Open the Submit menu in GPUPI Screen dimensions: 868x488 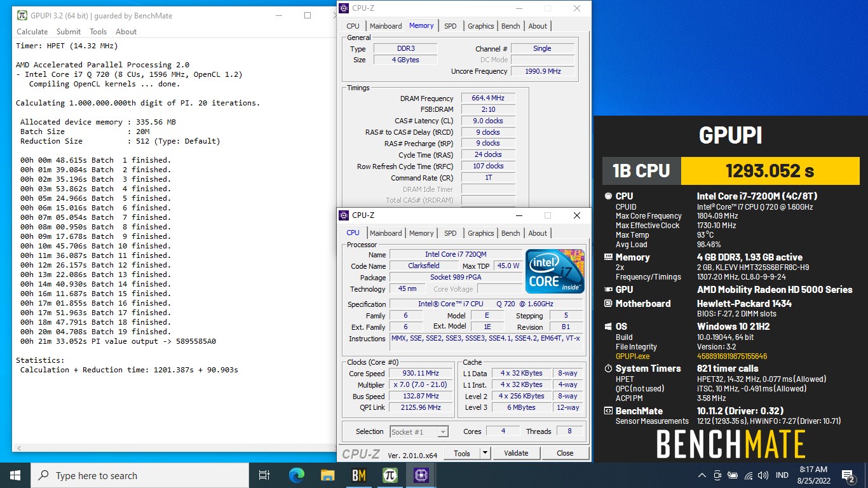pyautogui.click(x=68, y=32)
